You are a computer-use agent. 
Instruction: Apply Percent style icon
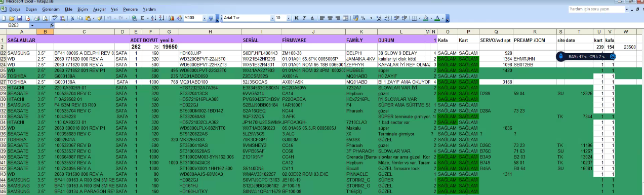click(x=363, y=18)
